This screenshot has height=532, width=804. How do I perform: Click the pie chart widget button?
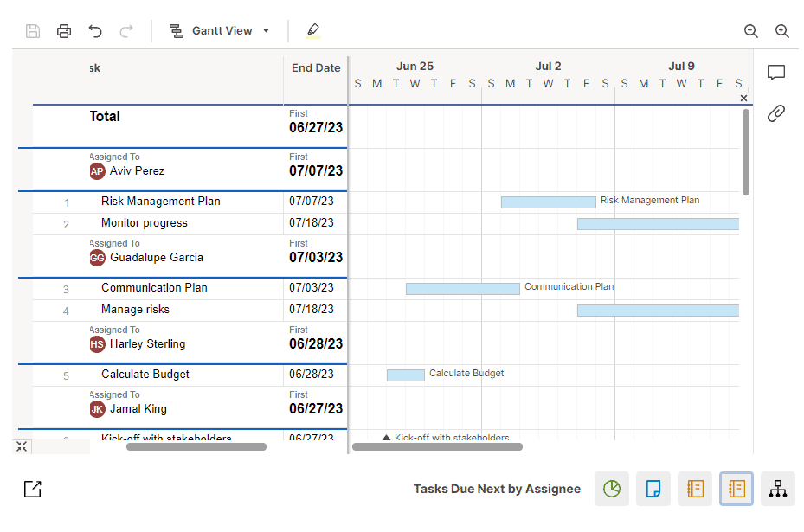click(612, 489)
